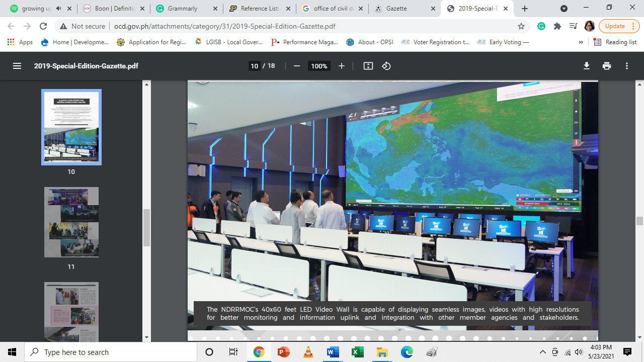
Task: Zoom in on the PDF
Action: click(342, 66)
